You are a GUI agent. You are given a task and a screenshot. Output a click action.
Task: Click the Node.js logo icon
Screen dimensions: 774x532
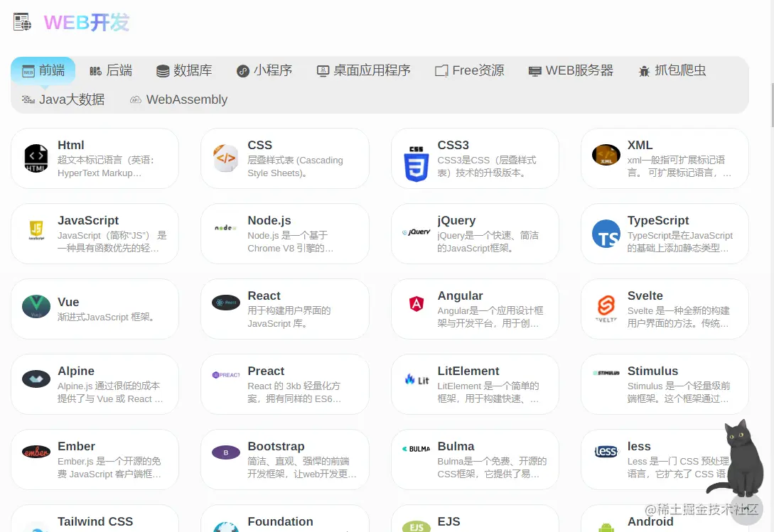pos(225,228)
